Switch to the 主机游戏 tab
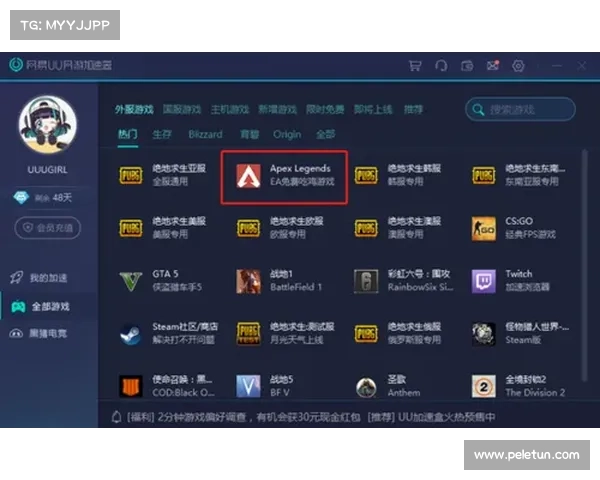This screenshot has height=480, width=600. (x=230, y=110)
